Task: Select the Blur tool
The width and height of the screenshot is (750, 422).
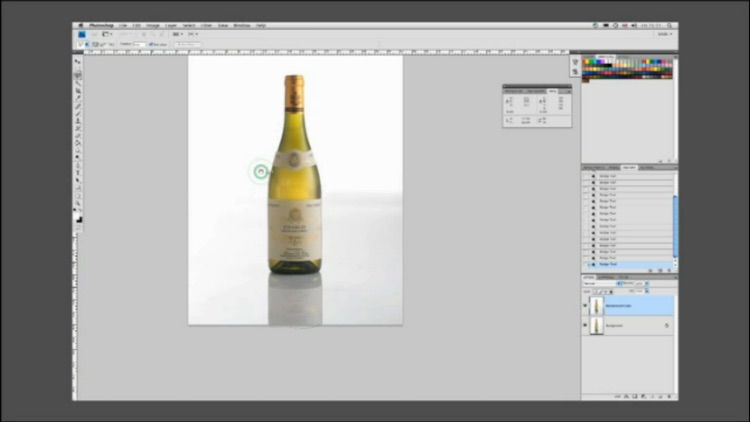Action: 78,150
